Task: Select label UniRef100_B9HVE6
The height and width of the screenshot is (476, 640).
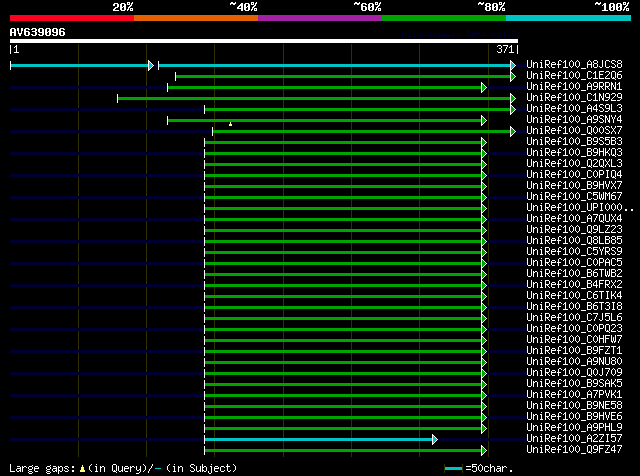Action: tap(574, 417)
